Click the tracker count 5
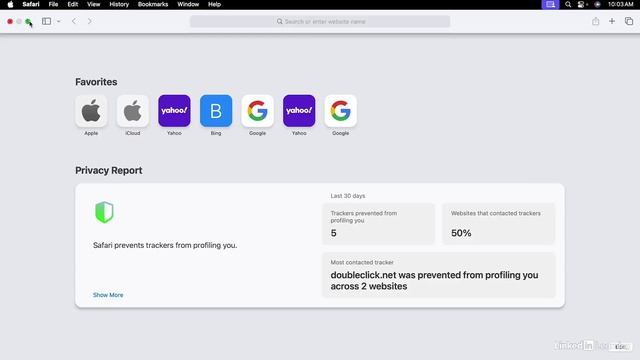The width and height of the screenshot is (640, 360). pyautogui.click(x=333, y=233)
